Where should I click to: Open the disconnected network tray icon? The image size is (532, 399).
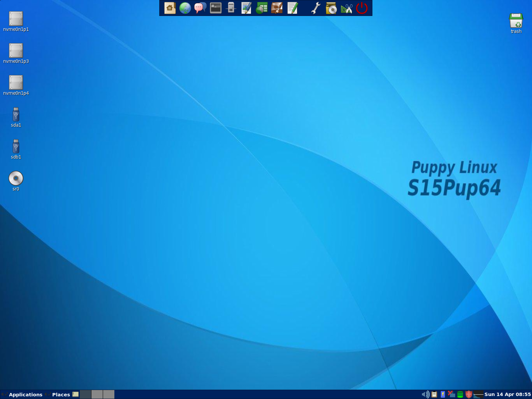tap(451, 394)
